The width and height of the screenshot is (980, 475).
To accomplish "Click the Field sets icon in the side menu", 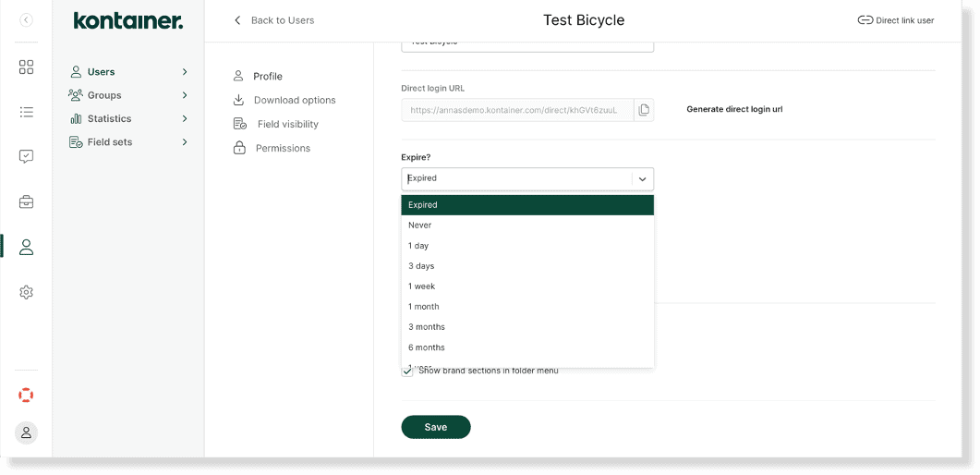I will pyautogui.click(x=76, y=142).
